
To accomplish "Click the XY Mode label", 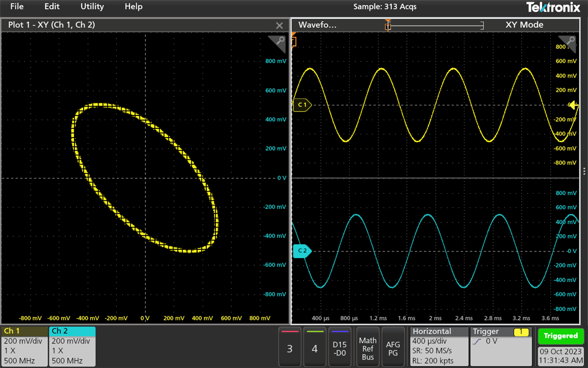I will click(x=524, y=25).
